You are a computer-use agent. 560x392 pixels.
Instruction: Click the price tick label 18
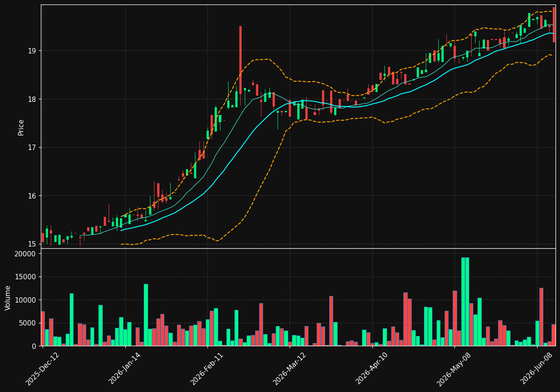[32, 99]
